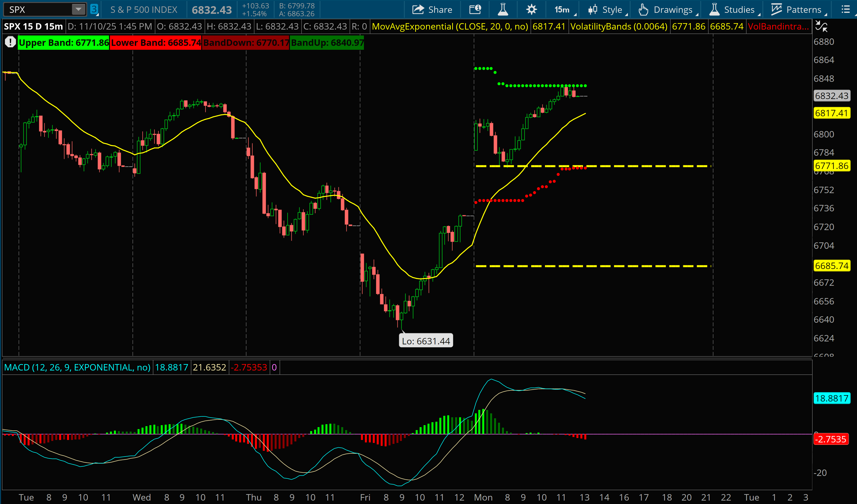Screen dimensions: 857x504
Task: Click the MovAvgExponential study label
Action: coord(450,27)
